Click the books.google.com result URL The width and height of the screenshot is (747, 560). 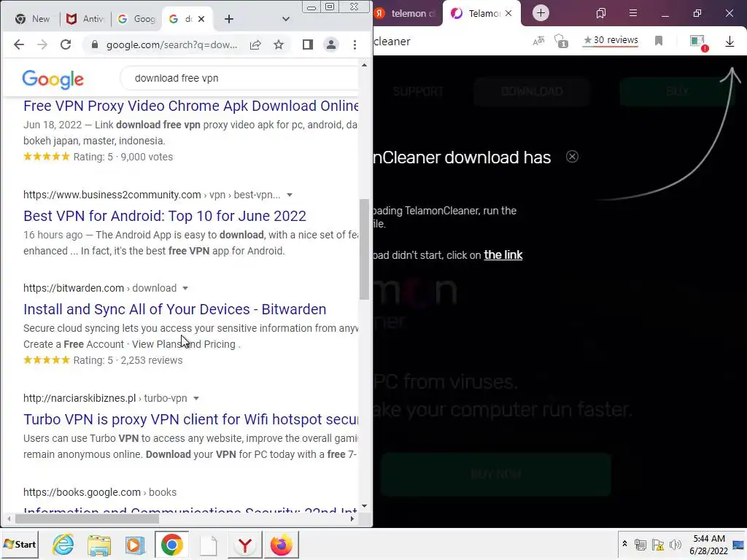click(x=100, y=492)
